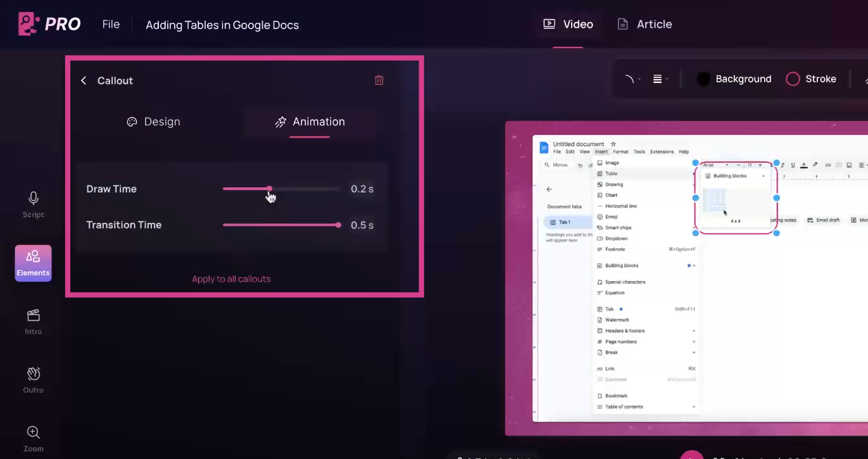Expand the line style dropdown
Screen dimensions: 868x459
tap(660, 79)
